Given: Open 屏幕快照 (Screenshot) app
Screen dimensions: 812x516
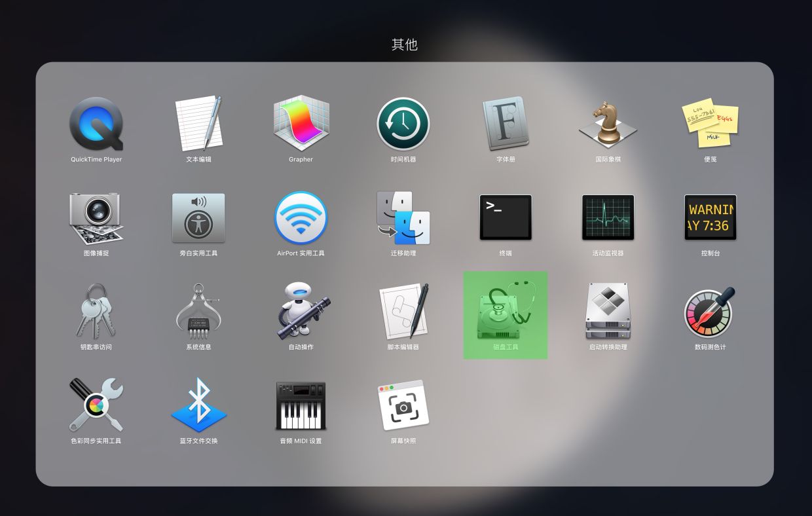Looking at the screenshot, I should click(x=403, y=405).
